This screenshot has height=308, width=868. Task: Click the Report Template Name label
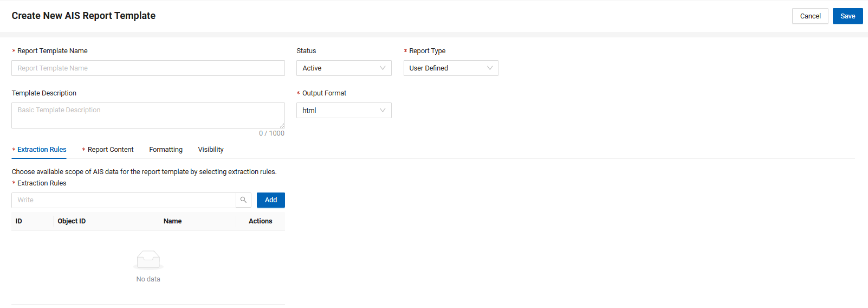(52, 51)
